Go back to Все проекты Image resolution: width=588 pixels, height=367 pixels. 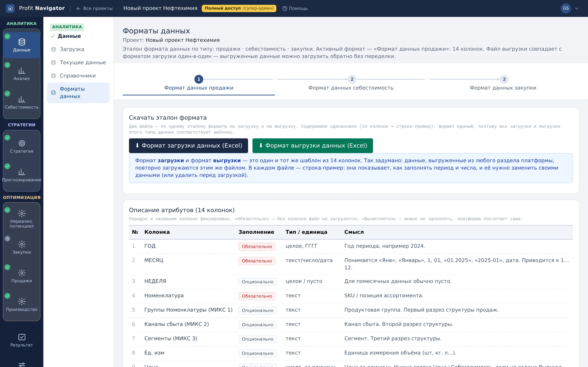pos(94,8)
